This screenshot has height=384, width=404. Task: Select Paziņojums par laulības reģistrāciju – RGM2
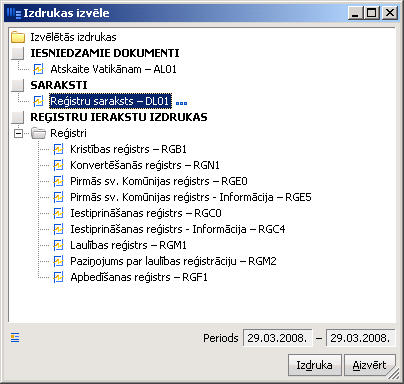(173, 261)
